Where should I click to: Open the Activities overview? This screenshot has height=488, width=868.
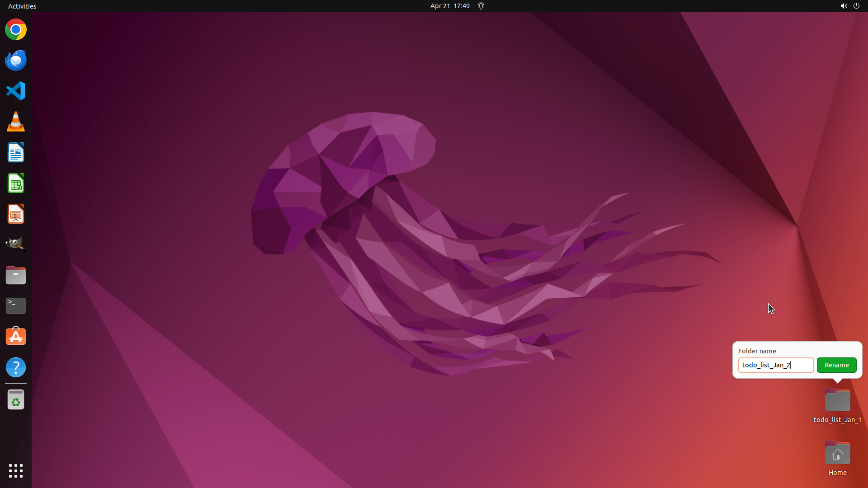pos(22,6)
